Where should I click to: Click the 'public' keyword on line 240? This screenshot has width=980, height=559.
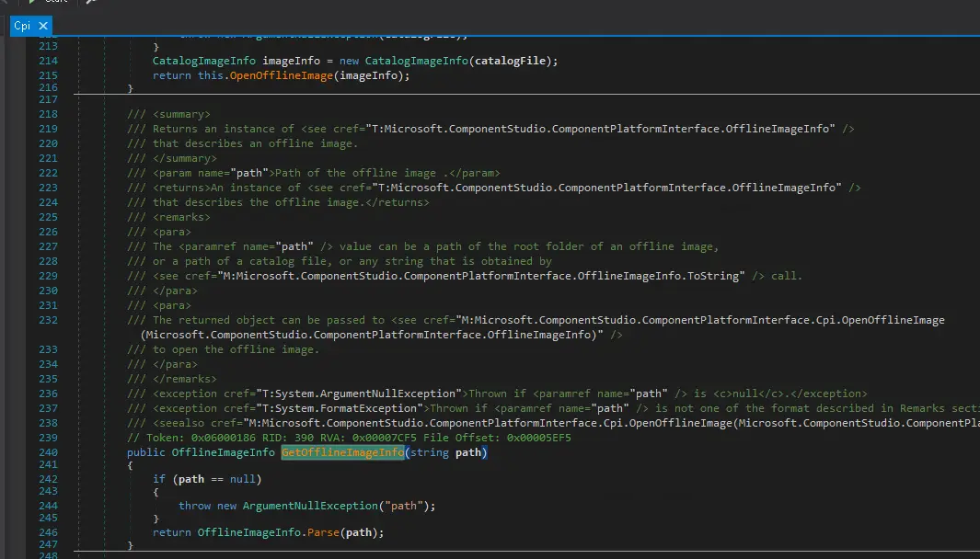coord(146,452)
